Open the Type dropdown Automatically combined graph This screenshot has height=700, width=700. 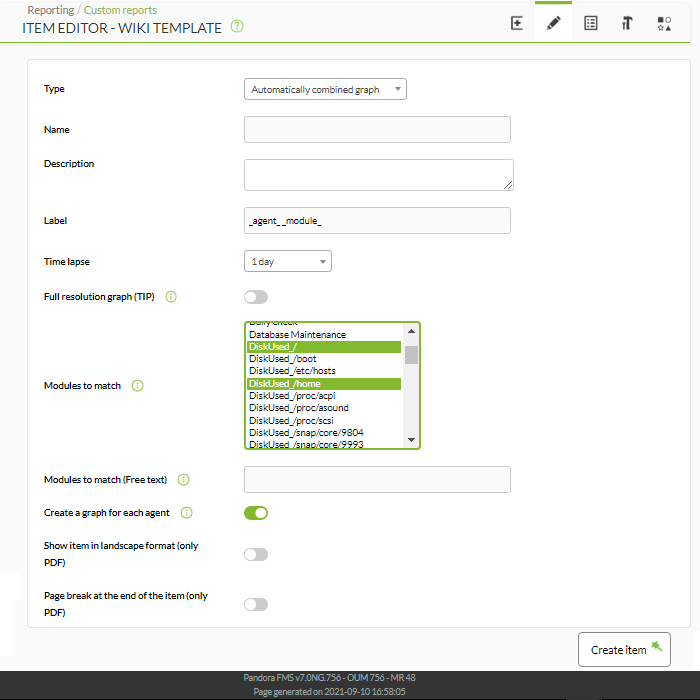pyautogui.click(x=325, y=89)
